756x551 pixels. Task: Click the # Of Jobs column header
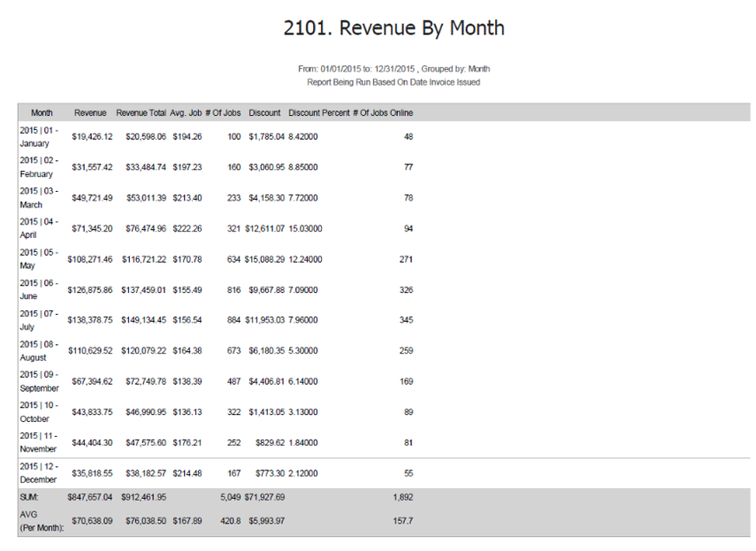click(223, 113)
